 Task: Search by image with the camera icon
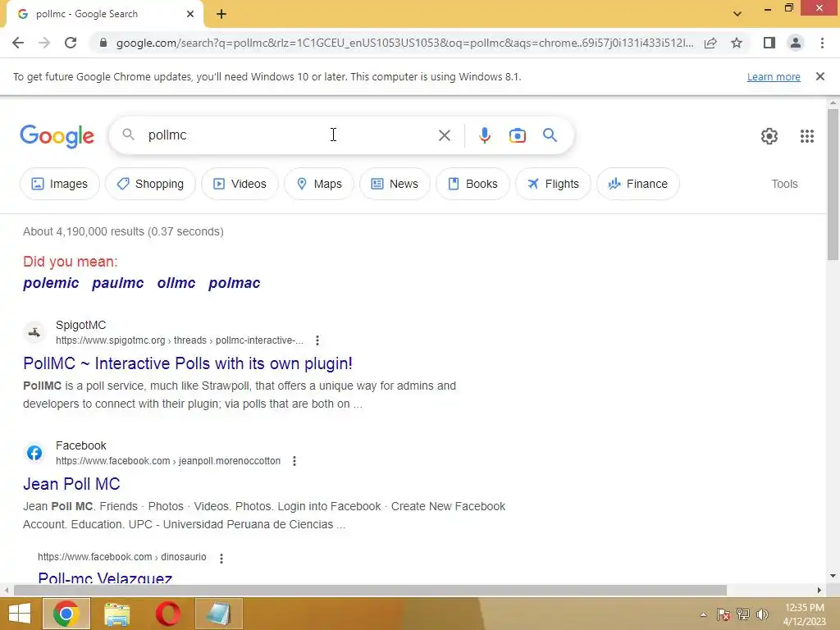click(x=517, y=135)
